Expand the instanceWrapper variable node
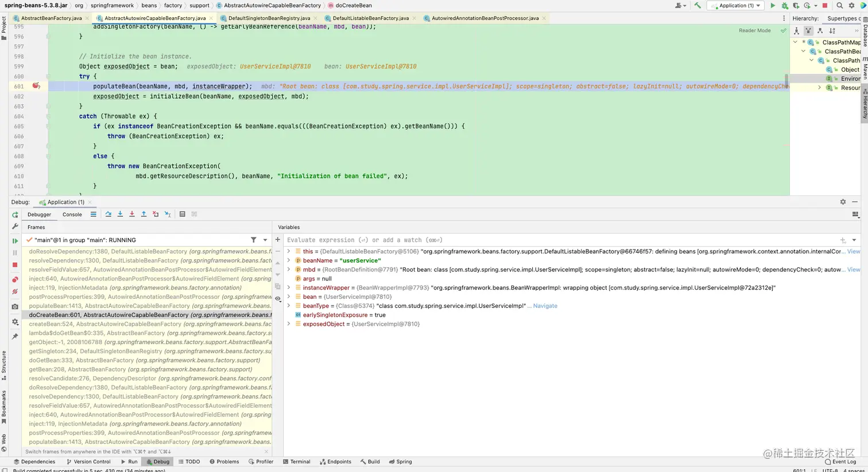 [x=289, y=287]
